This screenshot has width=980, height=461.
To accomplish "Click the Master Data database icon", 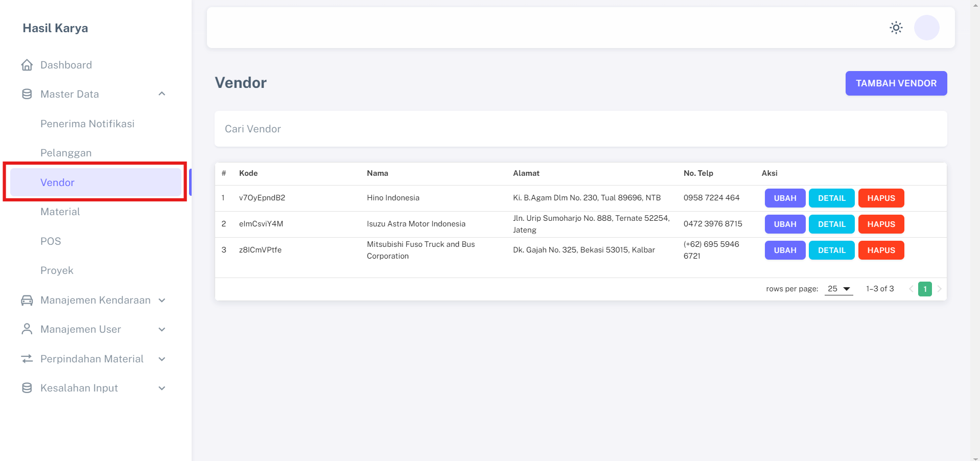I will pos(27,94).
